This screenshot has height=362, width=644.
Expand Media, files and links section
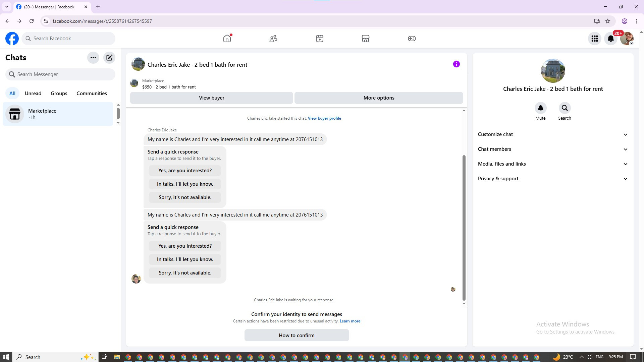553,164
